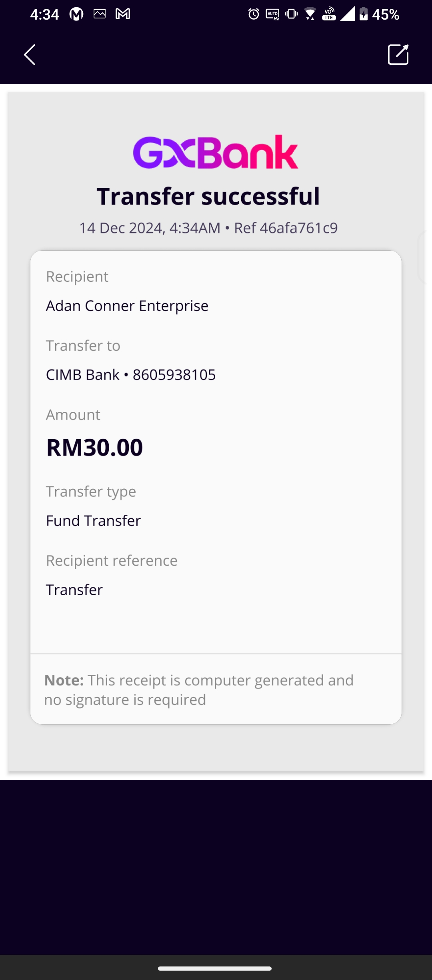432x980 pixels.
Task: Tap the status bar clock showing 4:34
Action: tap(44, 14)
